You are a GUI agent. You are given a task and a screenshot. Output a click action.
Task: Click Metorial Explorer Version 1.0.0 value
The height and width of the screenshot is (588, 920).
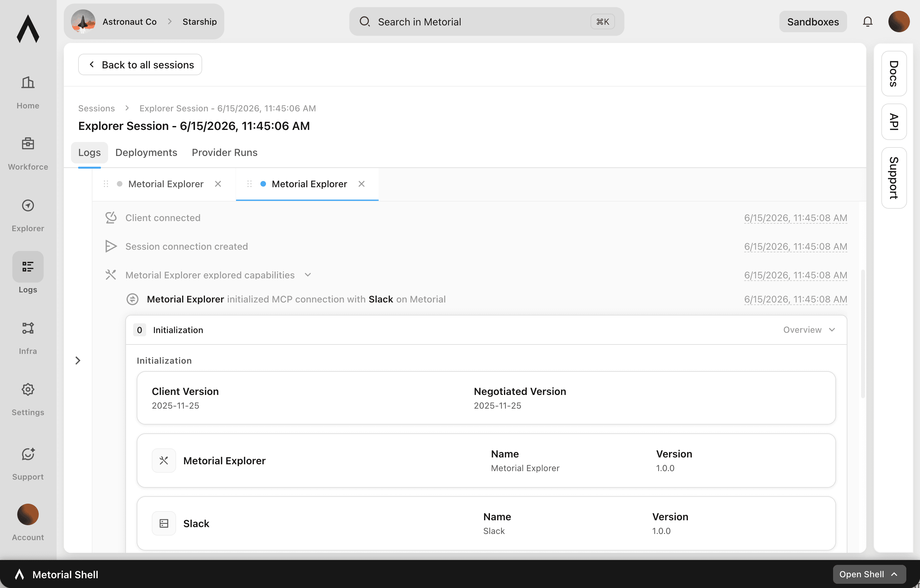(x=665, y=468)
